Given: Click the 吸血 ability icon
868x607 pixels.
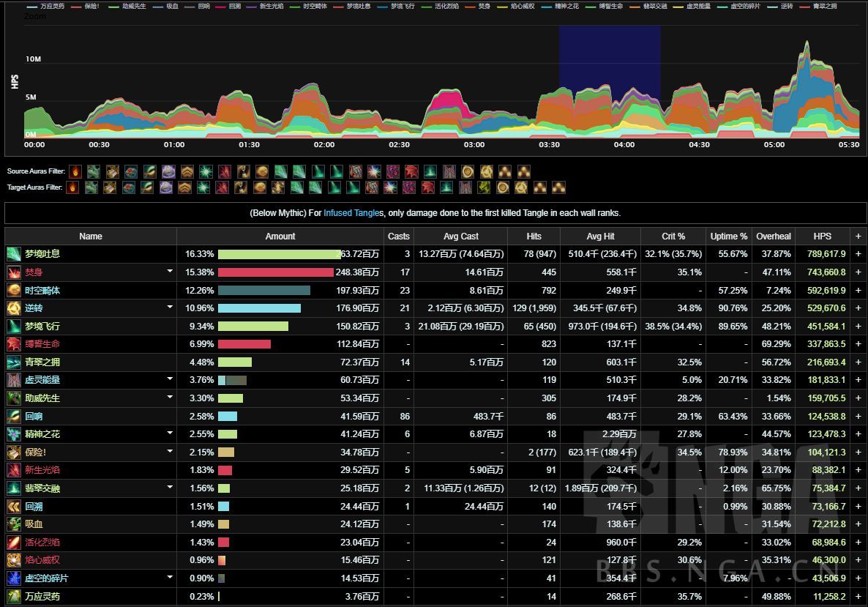Looking at the screenshot, I should (14, 524).
